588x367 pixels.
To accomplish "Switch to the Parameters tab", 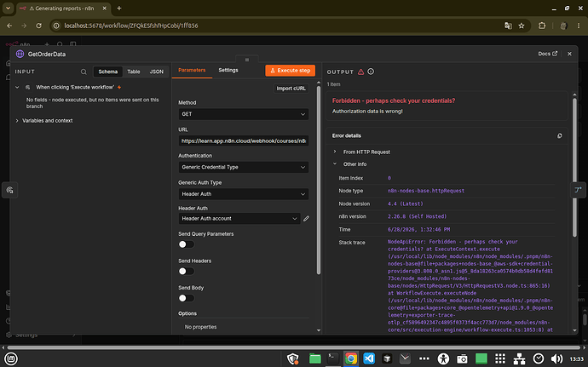I will coord(192,70).
